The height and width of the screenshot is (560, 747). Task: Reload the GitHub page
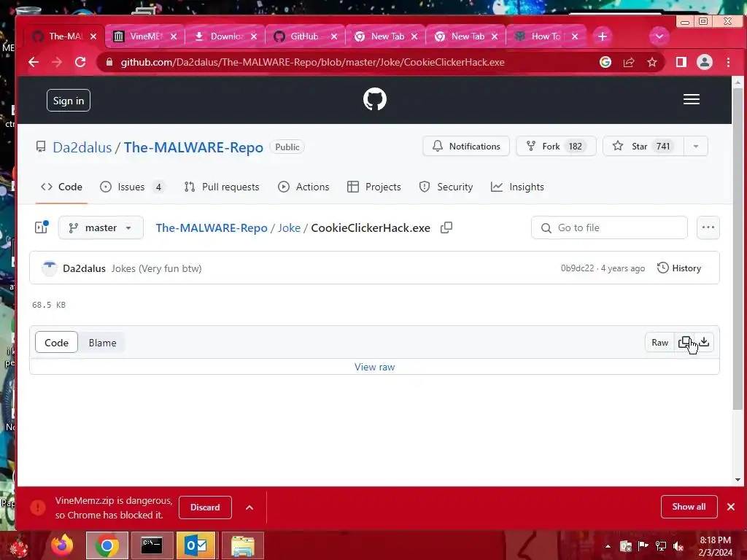coord(80,62)
